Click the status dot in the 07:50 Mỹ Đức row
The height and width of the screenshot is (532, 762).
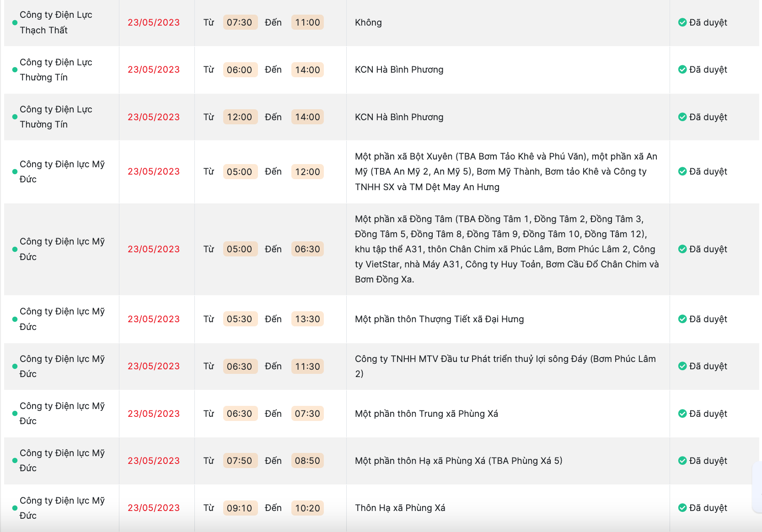(15, 461)
